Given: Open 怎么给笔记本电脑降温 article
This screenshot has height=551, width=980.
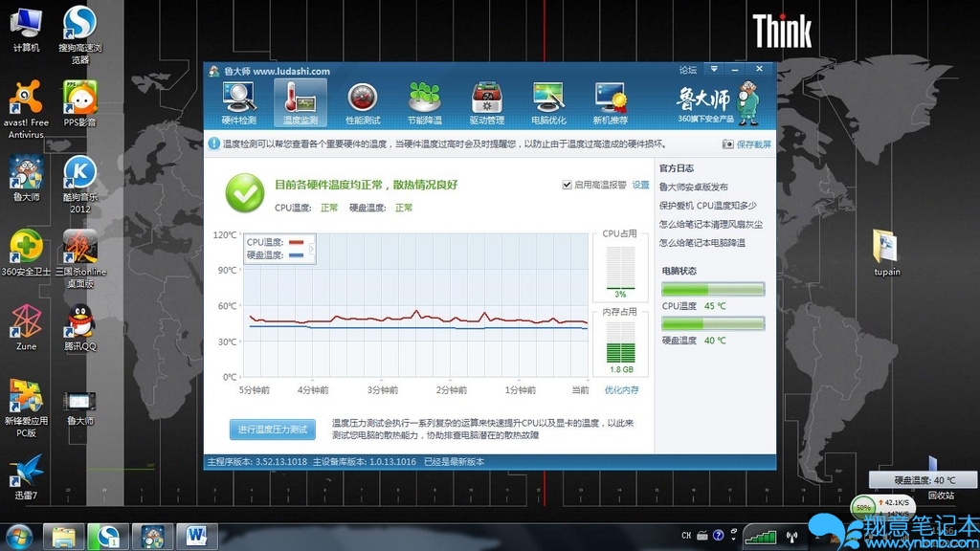Looking at the screenshot, I should pos(702,243).
